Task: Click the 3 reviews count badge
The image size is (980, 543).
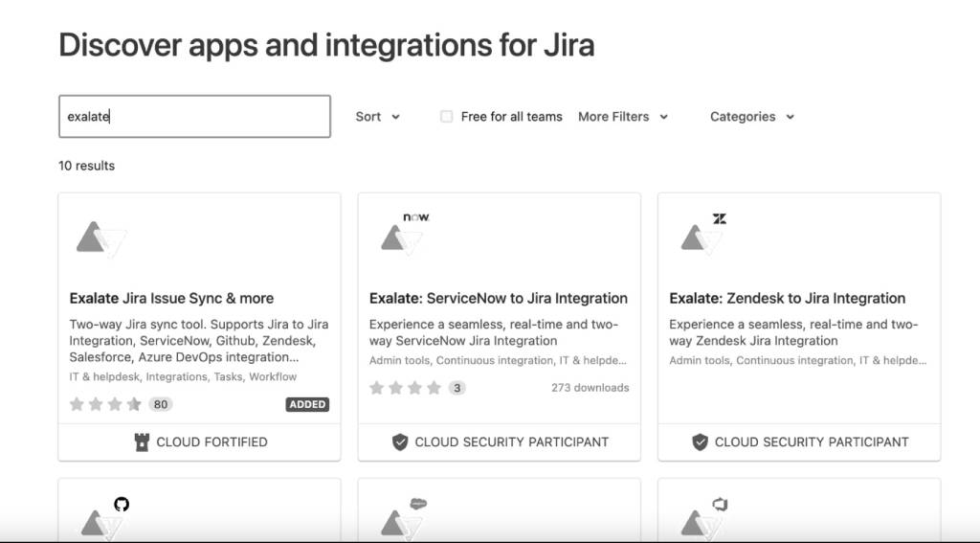Action: pos(457,388)
